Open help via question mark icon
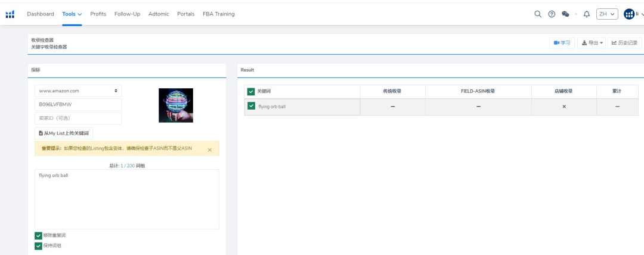 pyautogui.click(x=552, y=14)
